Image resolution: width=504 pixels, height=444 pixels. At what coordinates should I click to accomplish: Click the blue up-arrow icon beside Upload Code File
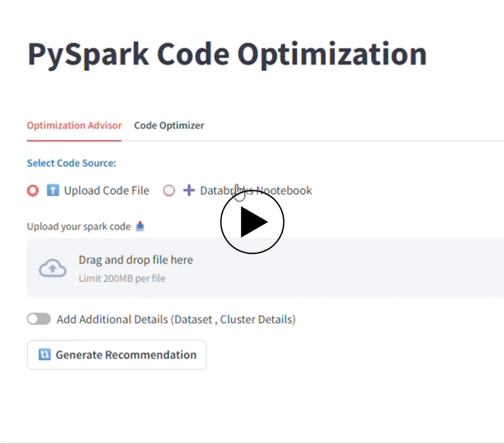click(x=52, y=190)
